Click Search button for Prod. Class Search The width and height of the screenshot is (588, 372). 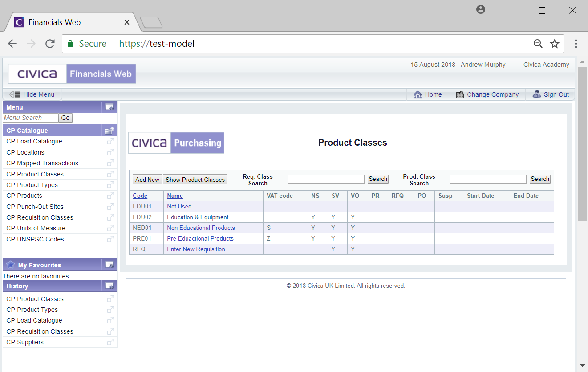click(540, 179)
